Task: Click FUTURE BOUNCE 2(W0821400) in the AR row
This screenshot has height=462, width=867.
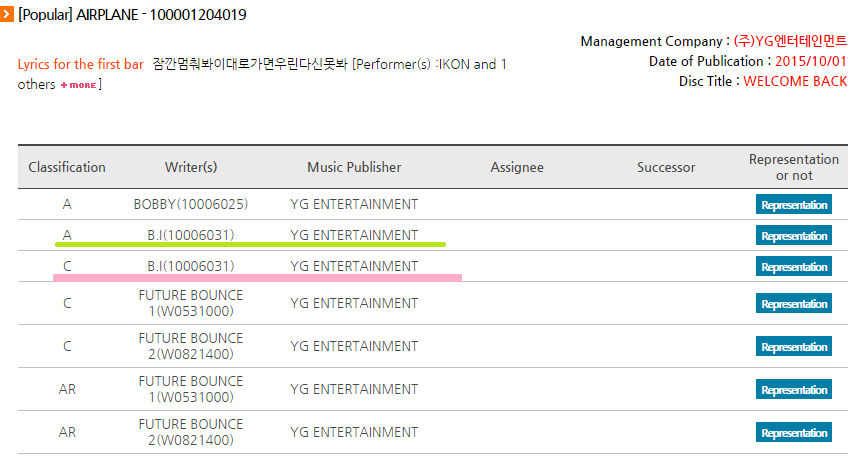Action: tap(191, 432)
